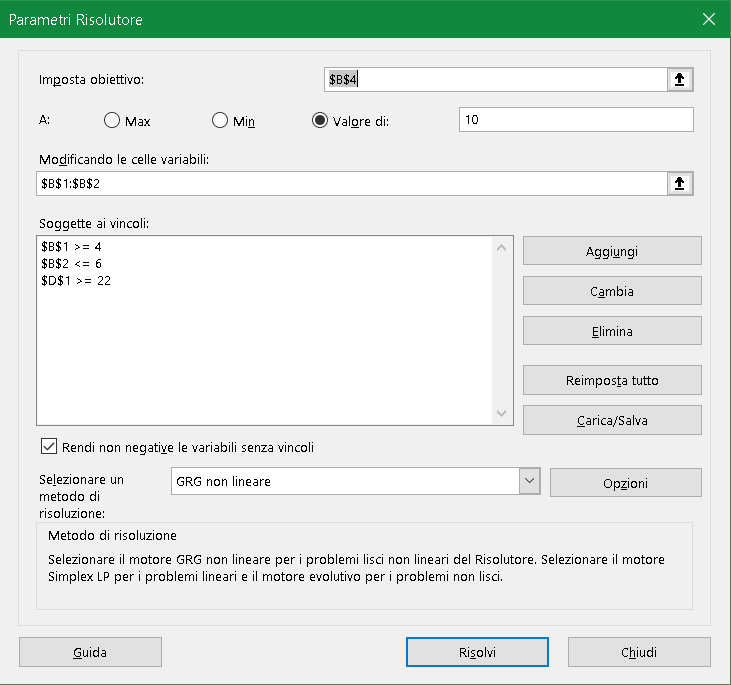Toggle Rendi non negative le variabili checkbox
This screenshot has width=731, height=685.
[49, 446]
